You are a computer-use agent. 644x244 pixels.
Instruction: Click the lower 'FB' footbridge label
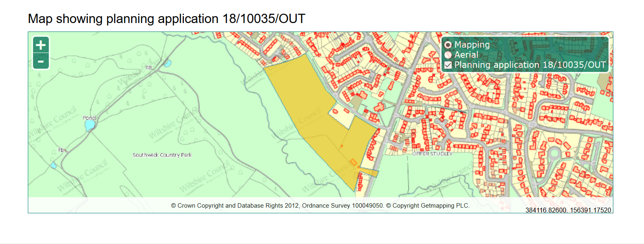(x=61, y=150)
